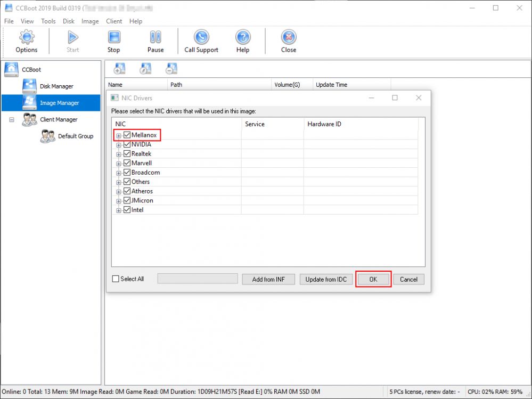Uncheck the Mellanox checkbox
Viewport: 532px width, 399px height.
point(127,135)
